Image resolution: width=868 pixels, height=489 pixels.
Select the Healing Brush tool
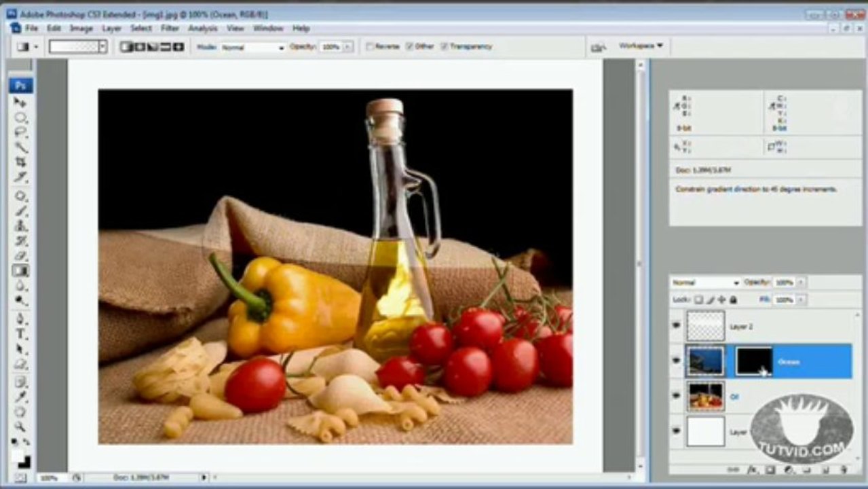tap(21, 196)
